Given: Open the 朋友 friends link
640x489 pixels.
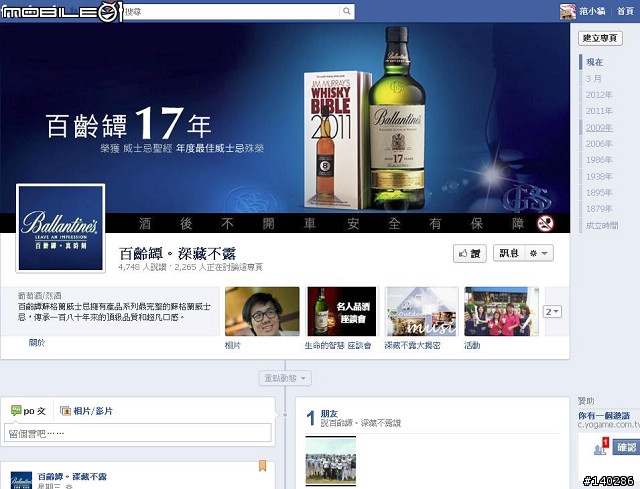Looking at the screenshot, I should [329, 413].
